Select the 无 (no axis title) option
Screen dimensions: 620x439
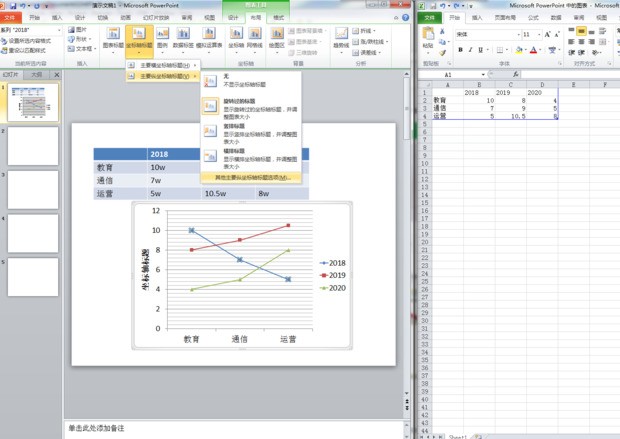point(251,80)
